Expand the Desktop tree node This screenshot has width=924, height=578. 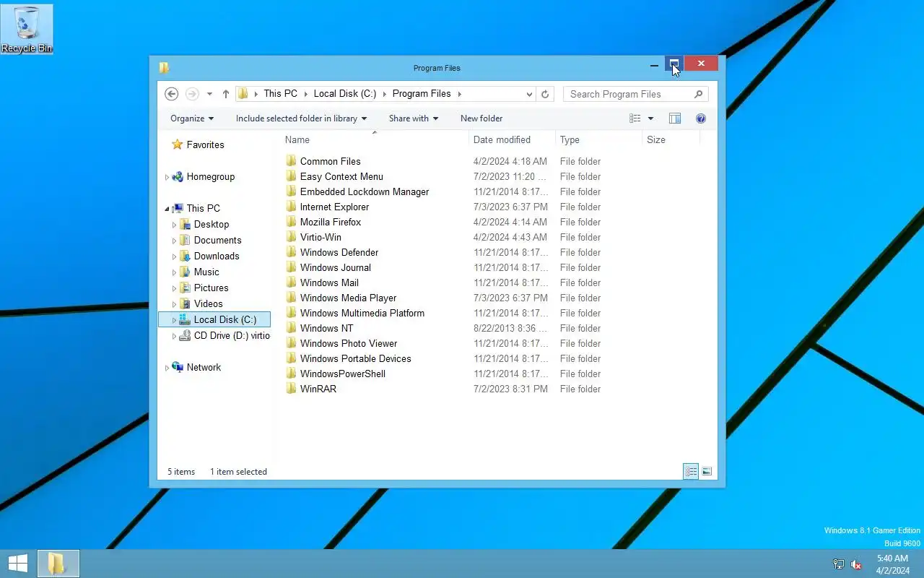click(174, 225)
